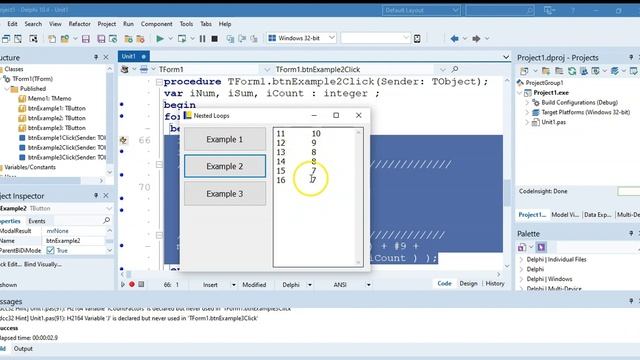The height and width of the screenshot is (360, 640).
Task: Click Run Without Debugging toolbar icon
Action: coord(182,39)
